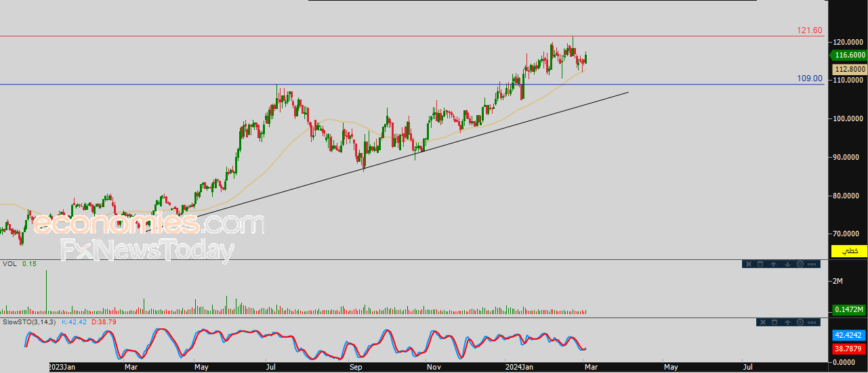
Task: Click the D:38.79 stochastic value
Action: (x=104, y=322)
